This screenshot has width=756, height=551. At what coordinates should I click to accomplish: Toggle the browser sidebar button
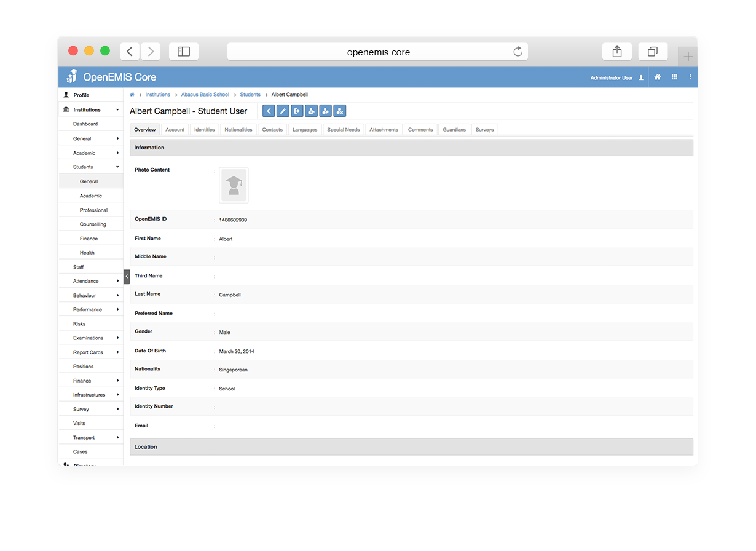point(184,52)
